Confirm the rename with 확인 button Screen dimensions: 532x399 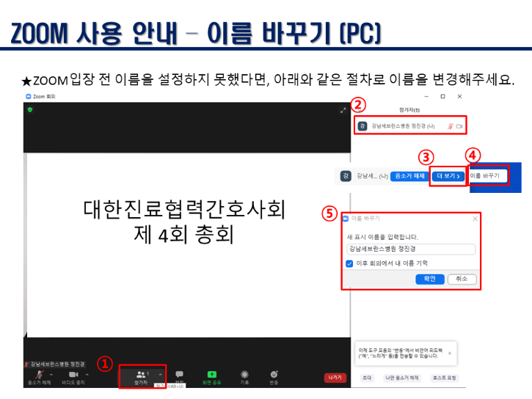[429, 279]
